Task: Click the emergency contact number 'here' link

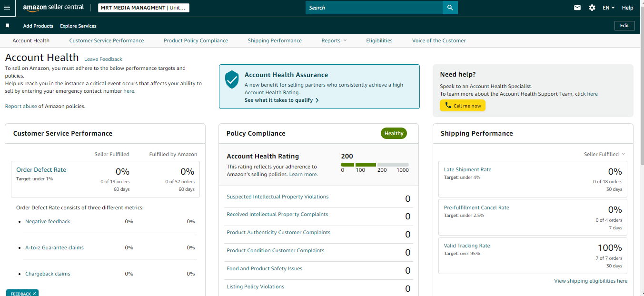Action: tap(129, 91)
